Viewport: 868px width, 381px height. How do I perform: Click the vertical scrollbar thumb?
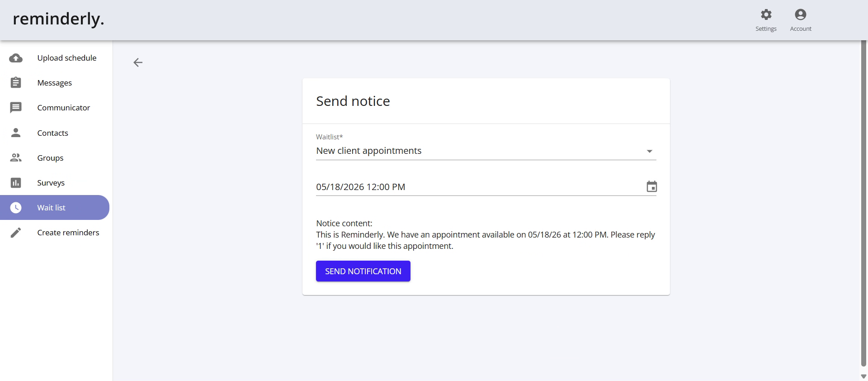tap(864, 204)
